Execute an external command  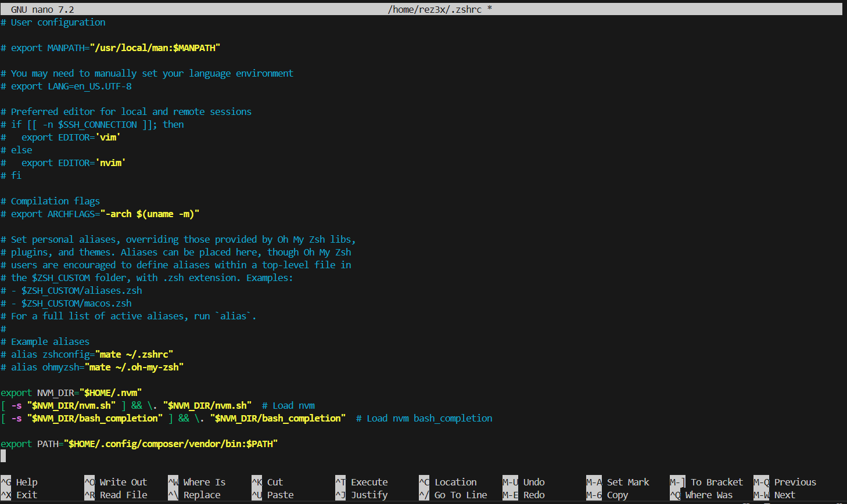coord(369,481)
